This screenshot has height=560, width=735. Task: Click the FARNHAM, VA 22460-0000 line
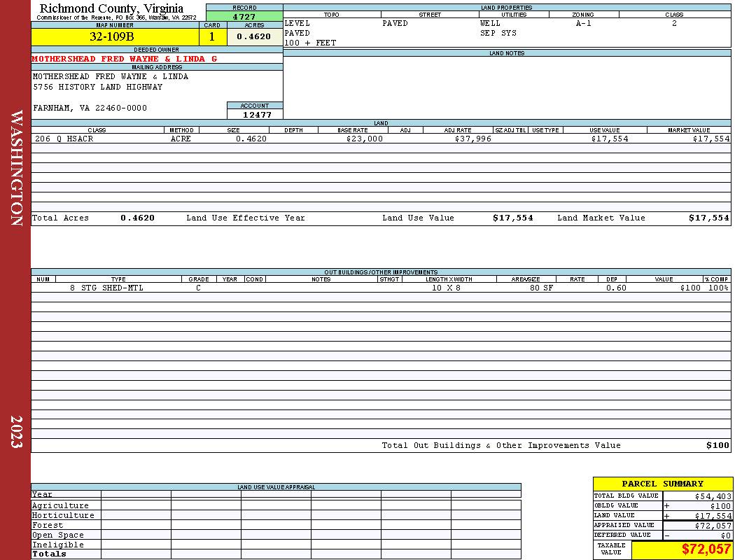click(90, 108)
